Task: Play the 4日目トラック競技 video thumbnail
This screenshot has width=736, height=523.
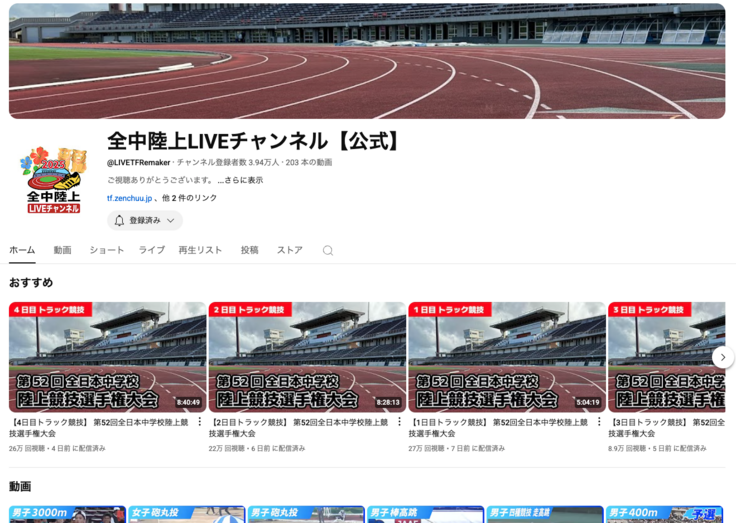Action: tap(107, 357)
